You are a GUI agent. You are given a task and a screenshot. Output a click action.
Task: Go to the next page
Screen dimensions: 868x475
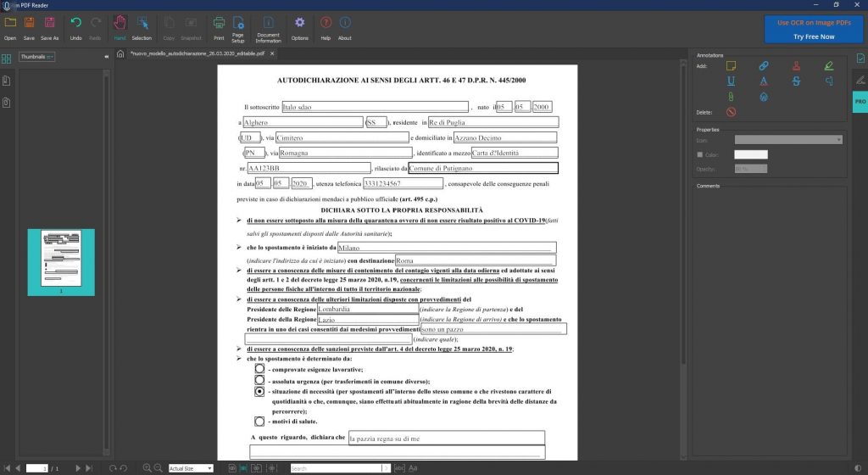77,468
